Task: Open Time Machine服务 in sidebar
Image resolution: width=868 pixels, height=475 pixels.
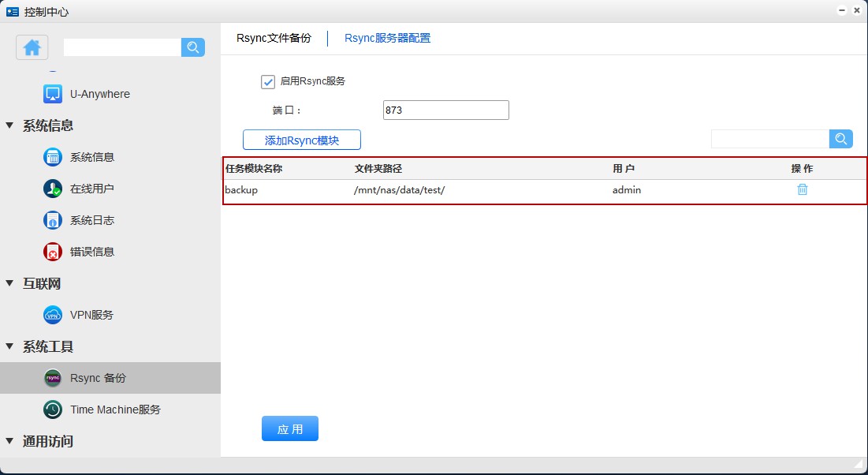Action: pyautogui.click(x=115, y=410)
